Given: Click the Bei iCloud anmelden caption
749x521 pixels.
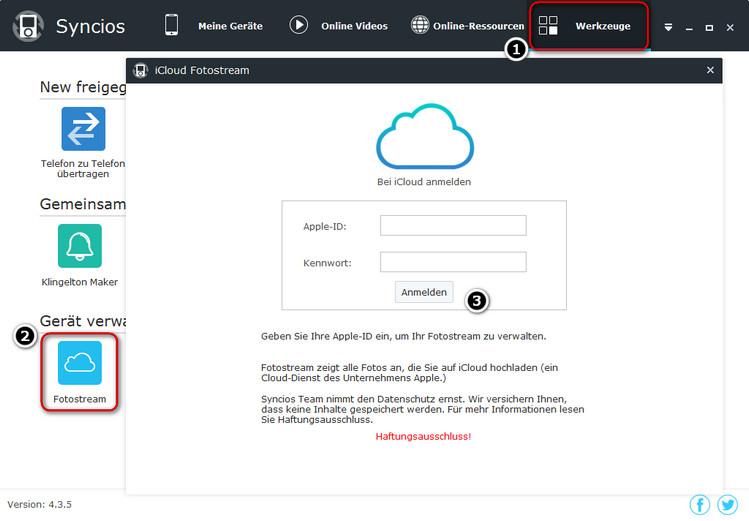Looking at the screenshot, I should pyautogui.click(x=424, y=182).
